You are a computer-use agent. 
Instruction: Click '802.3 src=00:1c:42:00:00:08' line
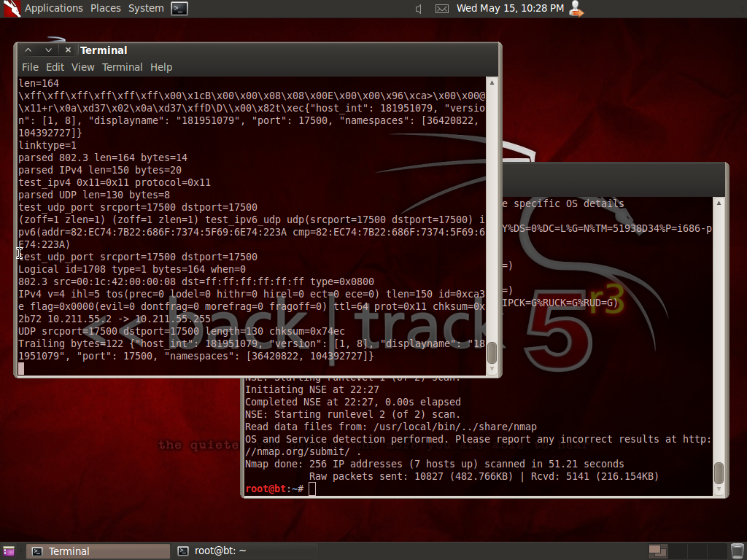[x=196, y=281]
